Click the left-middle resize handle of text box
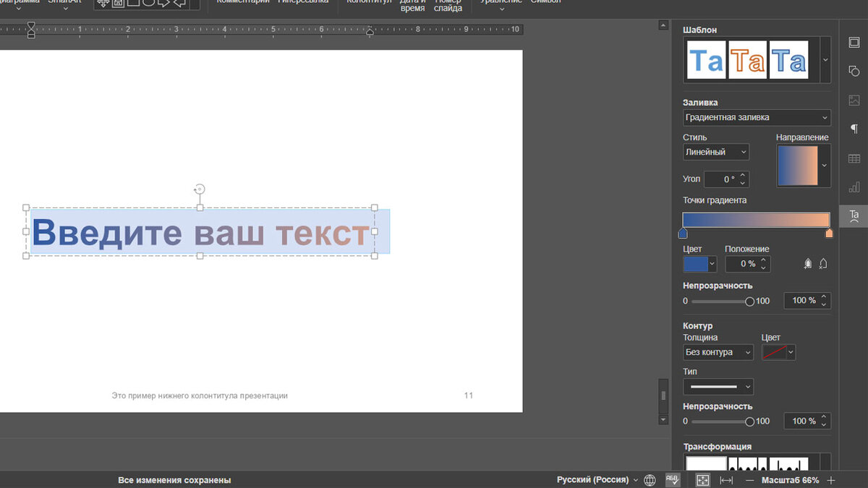Image resolution: width=868 pixels, height=488 pixels. click(x=27, y=232)
